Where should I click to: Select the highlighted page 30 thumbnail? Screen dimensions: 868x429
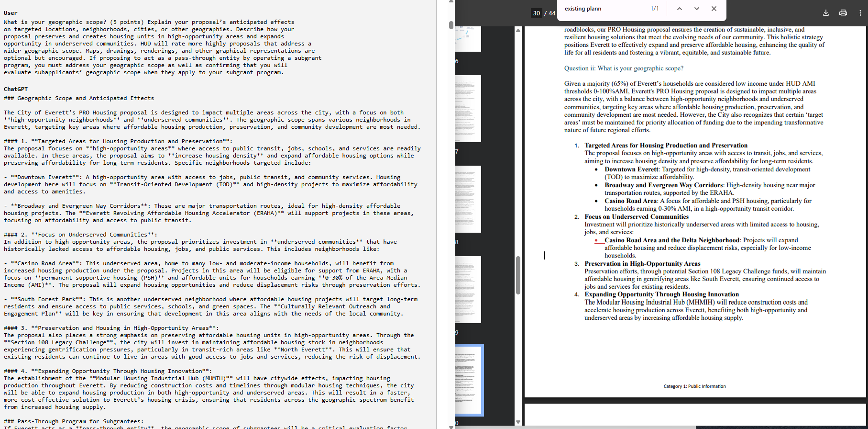(469, 380)
